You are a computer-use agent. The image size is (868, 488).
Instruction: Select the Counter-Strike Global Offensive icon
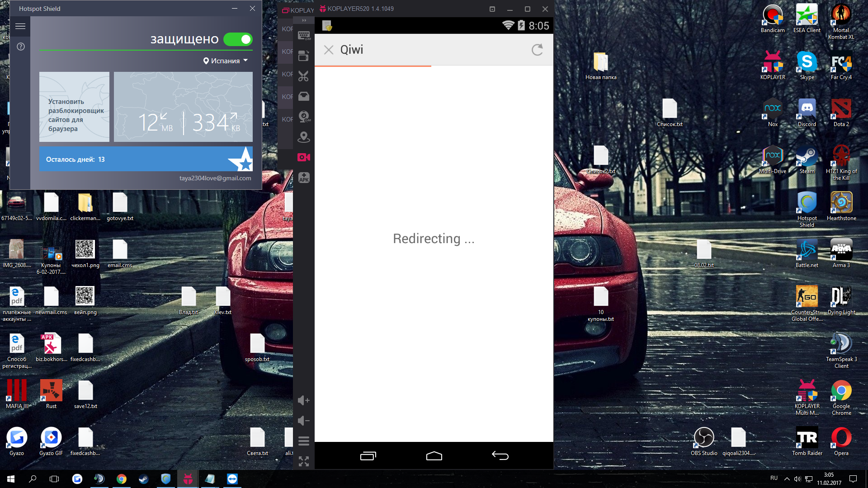tap(807, 304)
